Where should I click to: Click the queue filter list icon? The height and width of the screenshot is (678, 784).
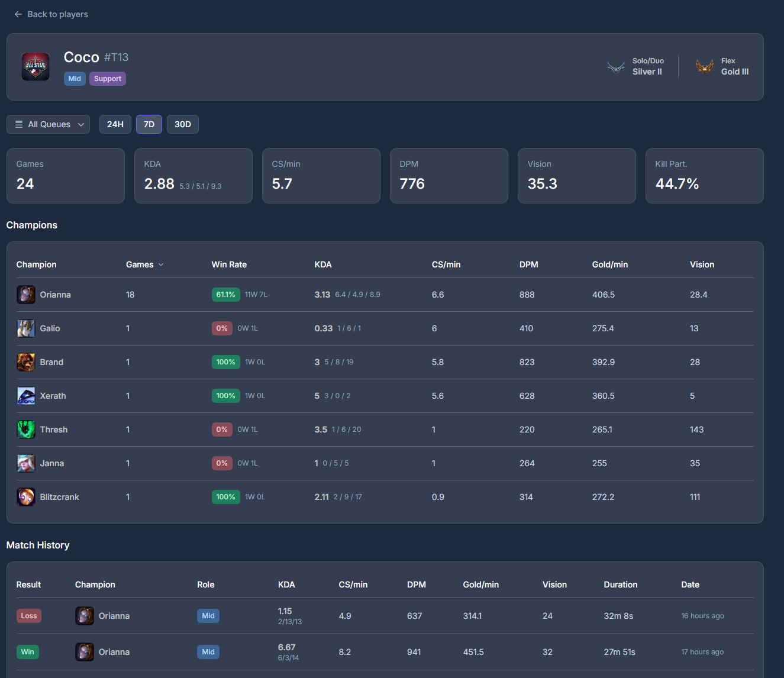(19, 124)
